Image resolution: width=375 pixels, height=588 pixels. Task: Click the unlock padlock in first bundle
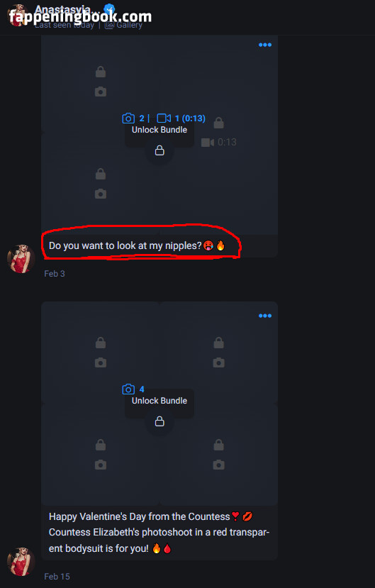(159, 151)
